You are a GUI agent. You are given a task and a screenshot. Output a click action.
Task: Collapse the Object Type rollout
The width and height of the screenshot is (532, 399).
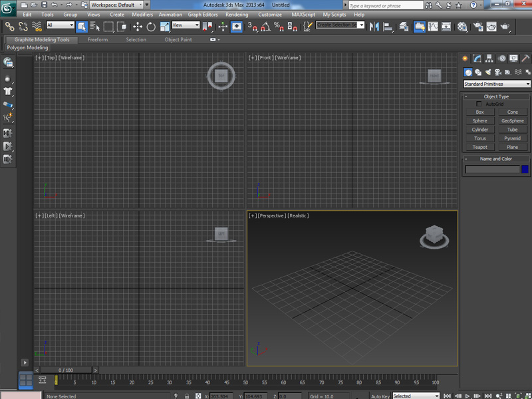tap(496, 96)
